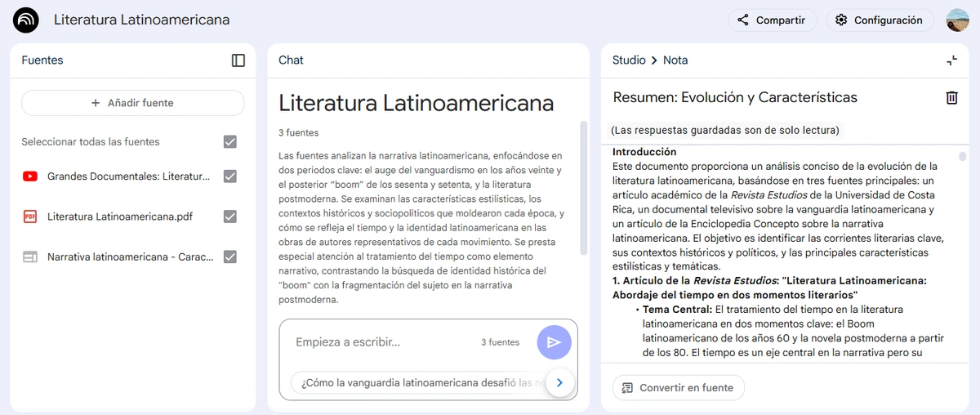Open the NotebookLM logo home icon

click(x=26, y=20)
